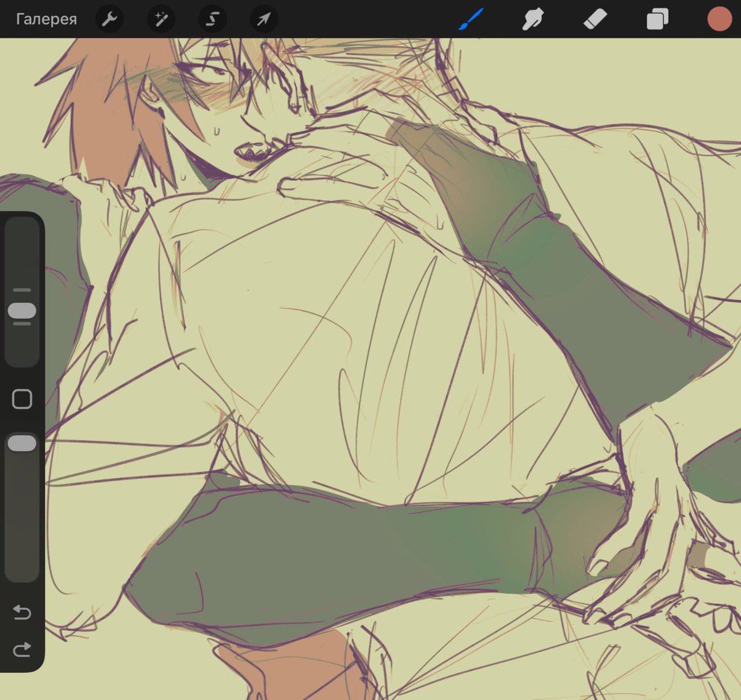Select the Smudge finger tool
Image resolution: width=741 pixels, height=700 pixels.
[x=533, y=19]
